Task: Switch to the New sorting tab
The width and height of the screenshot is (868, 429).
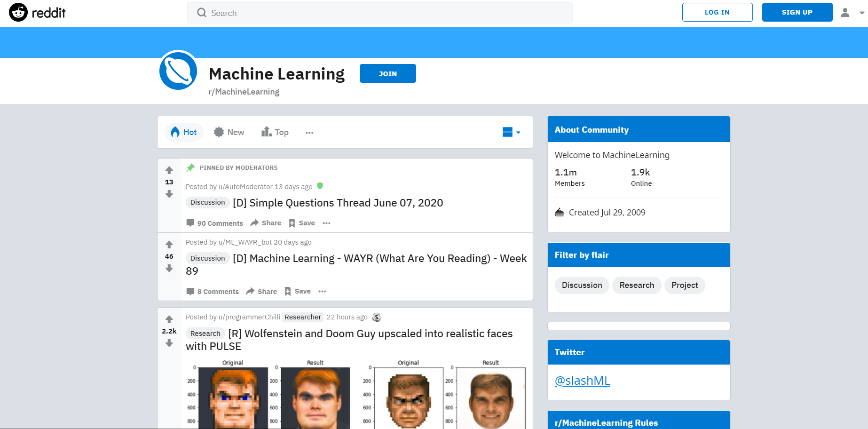Action: pyautogui.click(x=229, y=132)
